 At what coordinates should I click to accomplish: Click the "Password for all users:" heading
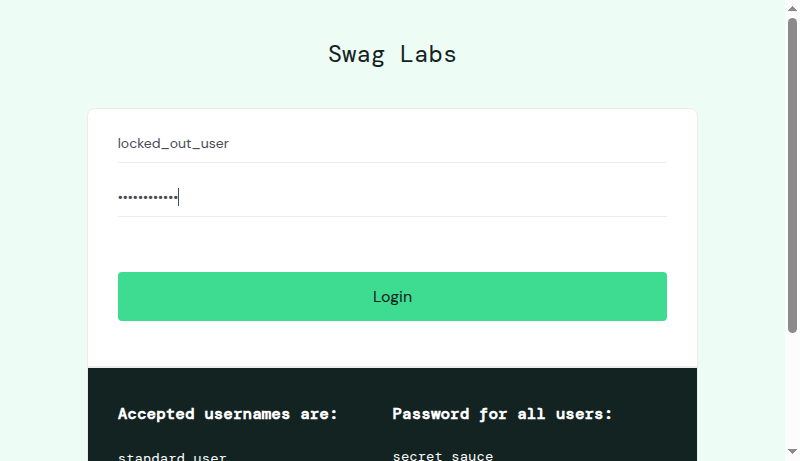click(502, 414)
